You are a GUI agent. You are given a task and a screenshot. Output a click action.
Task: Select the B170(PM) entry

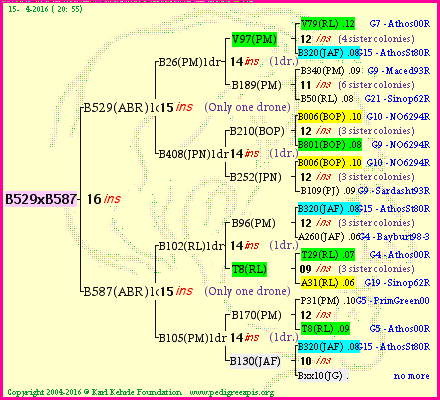point(256,315)
